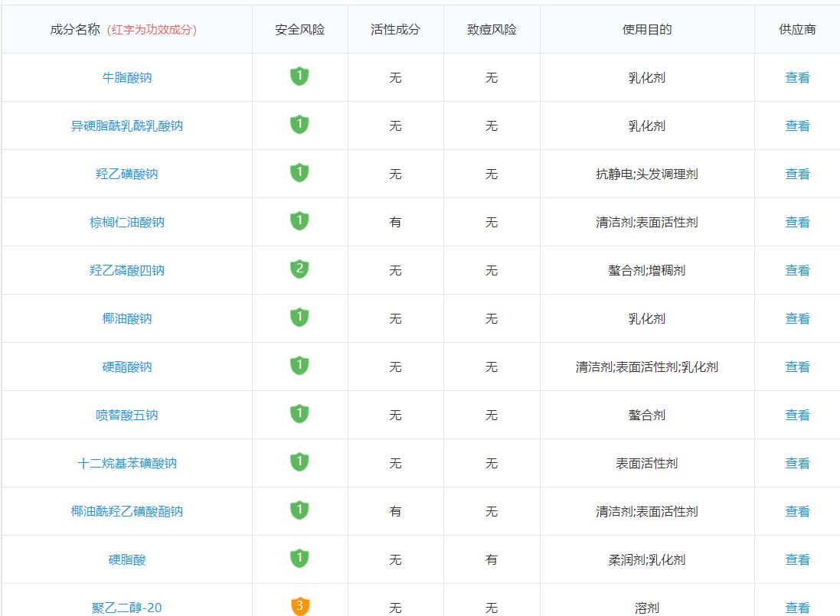
Task: View supplier for 牛脂酸钠 via 查看 link
Action: (x=798, y=77)
